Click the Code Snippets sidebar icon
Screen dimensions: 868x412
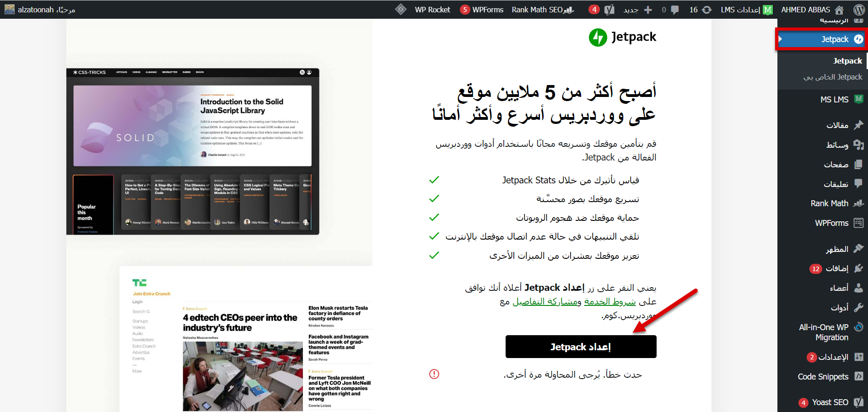(x=859, y=376)
